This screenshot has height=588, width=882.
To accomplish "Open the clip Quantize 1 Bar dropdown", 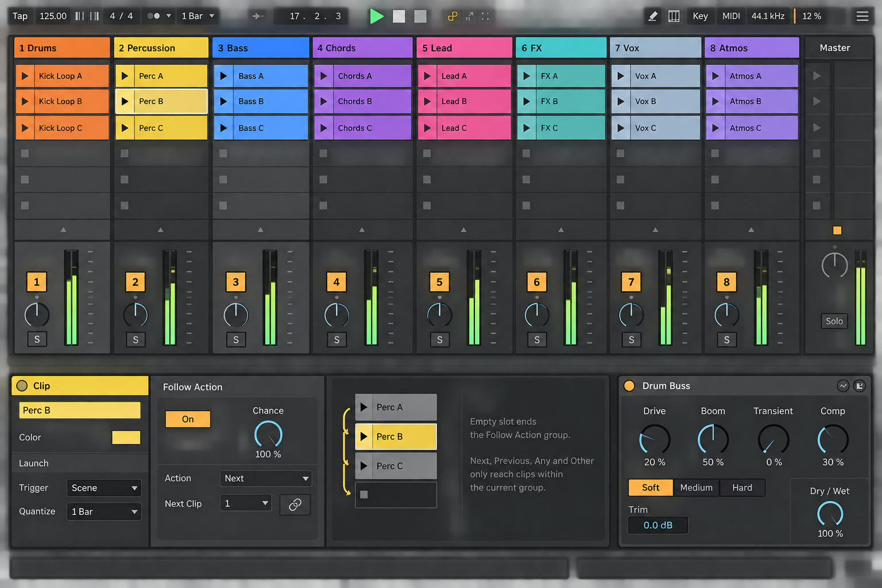I will coord(104,512).
